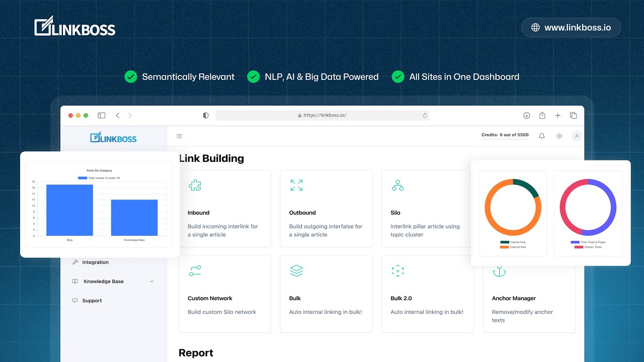Click the LinkBoss logo in the app sidebar
644x362 pixels.
[x=113, y=137]
